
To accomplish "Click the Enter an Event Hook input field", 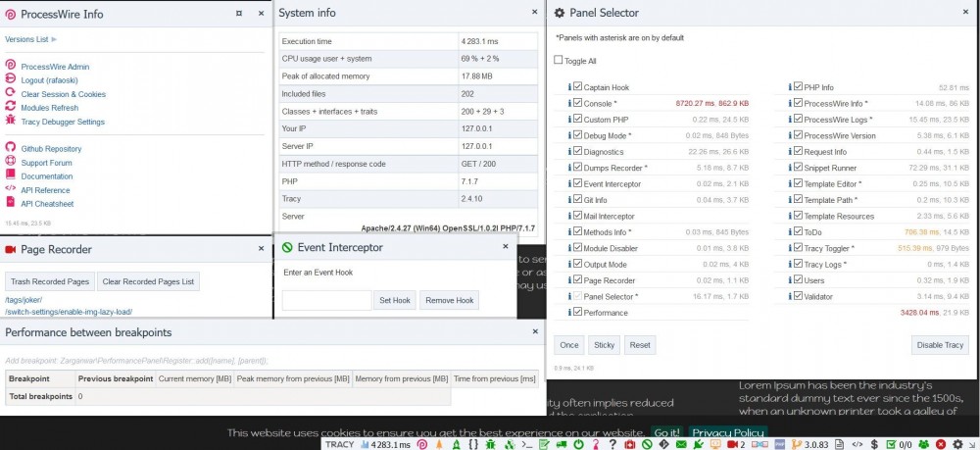I will tap(326, 300).
